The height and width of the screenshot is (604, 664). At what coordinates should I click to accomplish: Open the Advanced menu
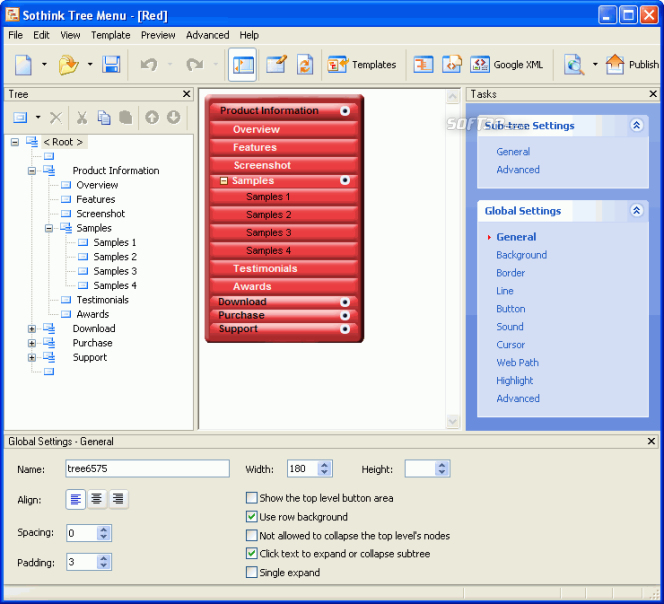[208, 35]
